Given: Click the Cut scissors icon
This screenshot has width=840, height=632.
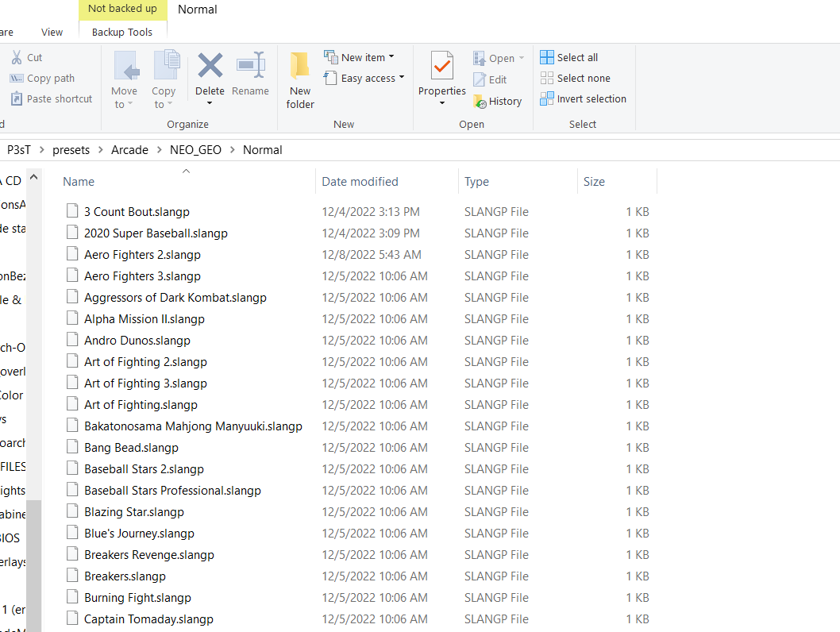Looking at the screenshot, I should (17, 57).
